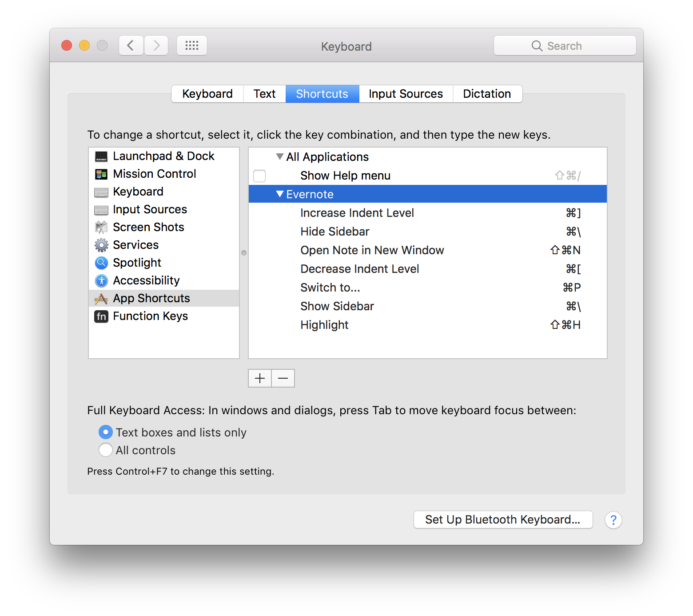This screenshot has width=693, height=616.
Task: Add a new shortcut with plus button
Action: (x=260, y=378)
